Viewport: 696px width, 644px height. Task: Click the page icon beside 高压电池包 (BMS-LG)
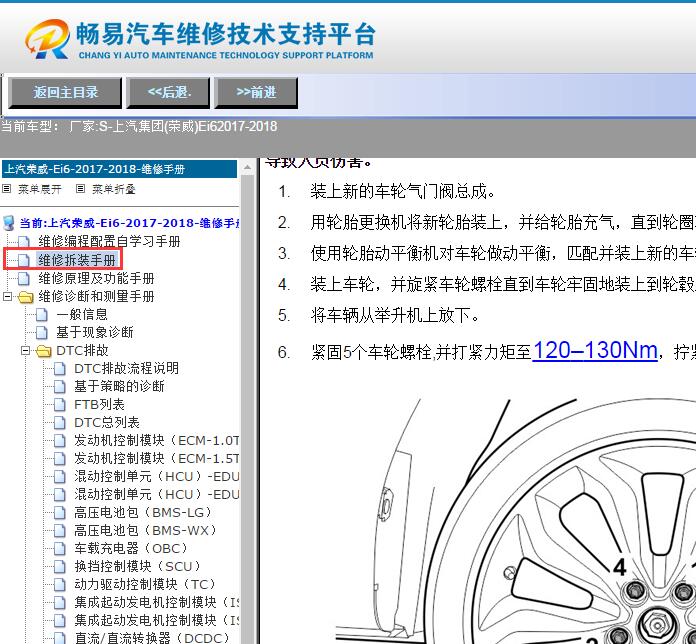59,513
